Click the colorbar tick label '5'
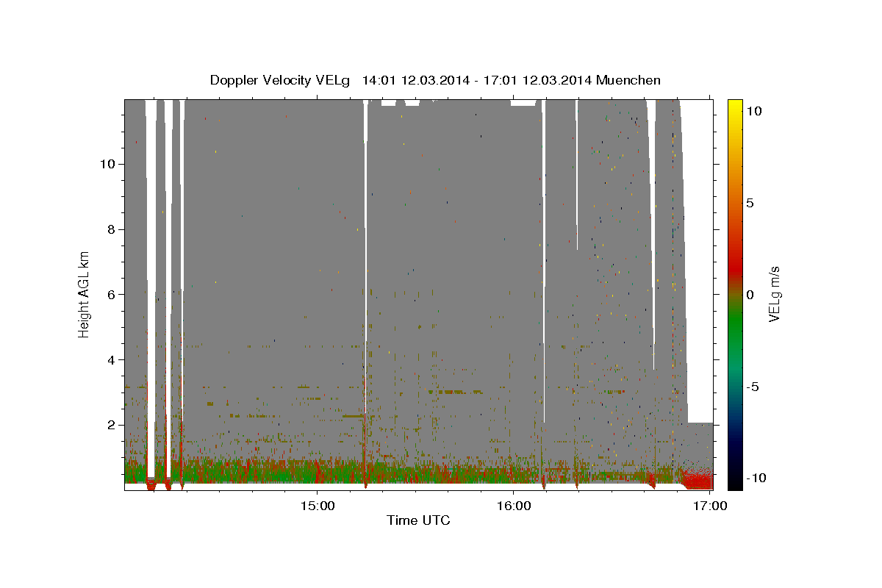Screen dimensions: 882x588 (750, 203)
